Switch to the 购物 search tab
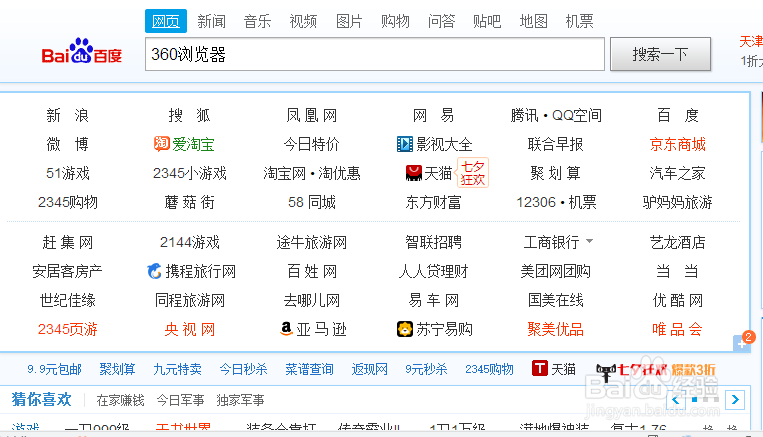The width and height of the screenshot is (763, 437). 395,21
